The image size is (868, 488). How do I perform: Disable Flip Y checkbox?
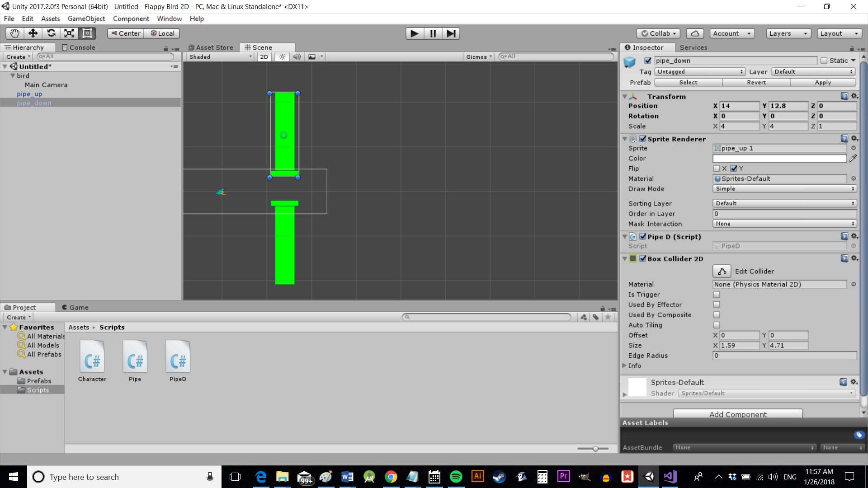click(734, 169)
